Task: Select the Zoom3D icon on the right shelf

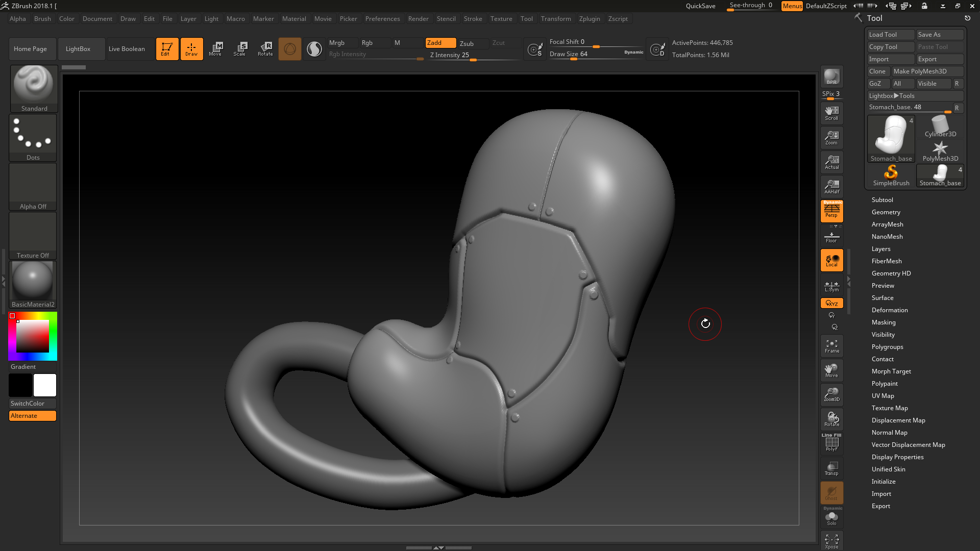Action: point(831,394)
